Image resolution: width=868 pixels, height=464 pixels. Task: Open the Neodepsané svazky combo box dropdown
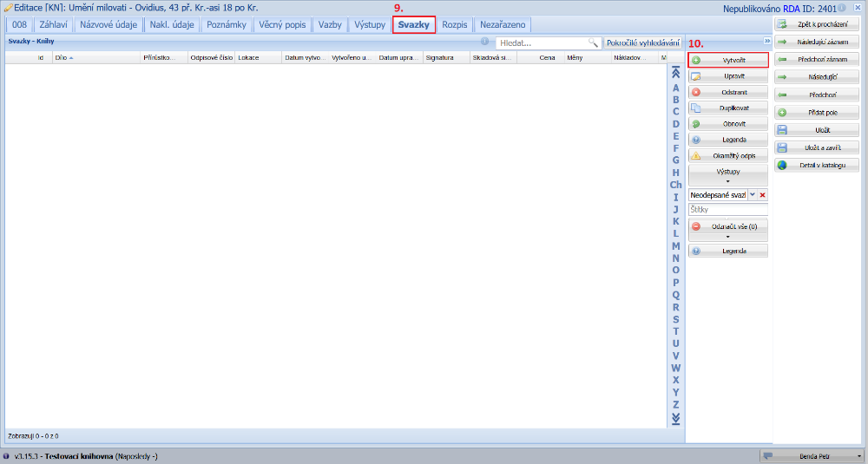click(x=752, y=195)
